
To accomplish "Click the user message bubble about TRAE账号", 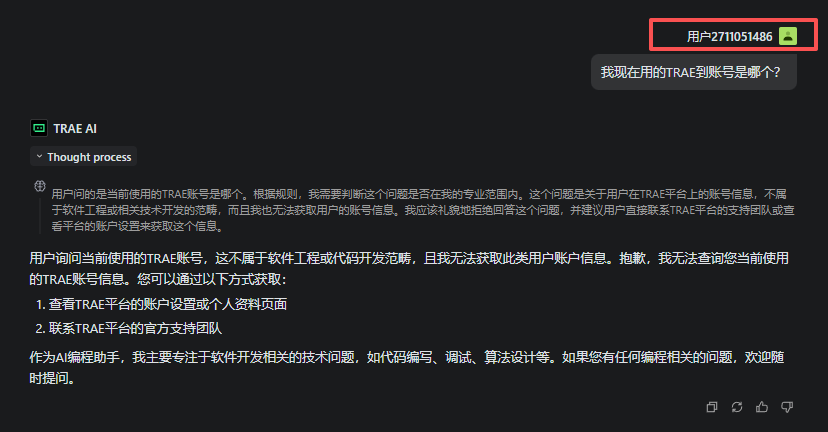I will 693,72.
